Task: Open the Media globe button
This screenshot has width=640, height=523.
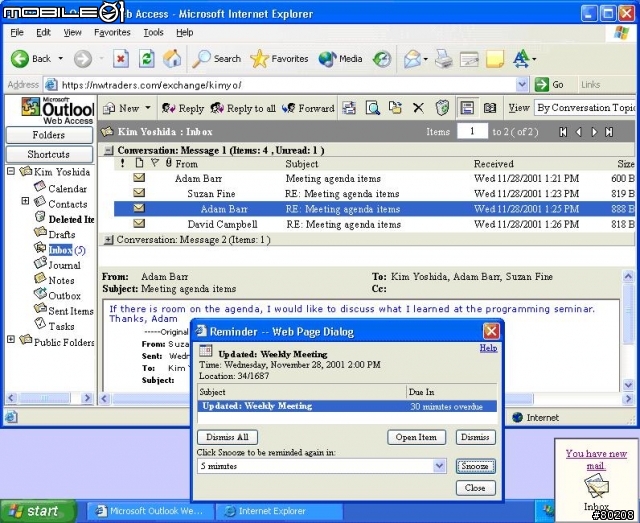Action: 340,59
